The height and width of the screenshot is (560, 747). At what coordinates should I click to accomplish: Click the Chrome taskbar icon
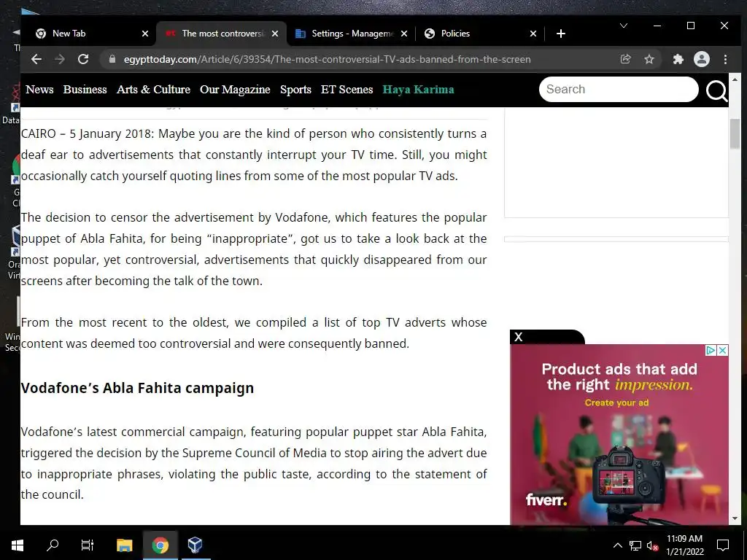coord(160,545)
